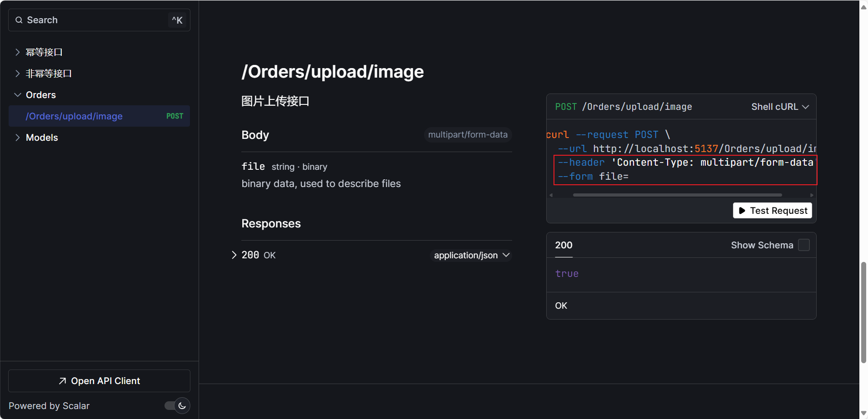Click the Open API Client arrow icon
Image resolution: width=868 pixels, height=419 pixels.
(x=63, y=381)
